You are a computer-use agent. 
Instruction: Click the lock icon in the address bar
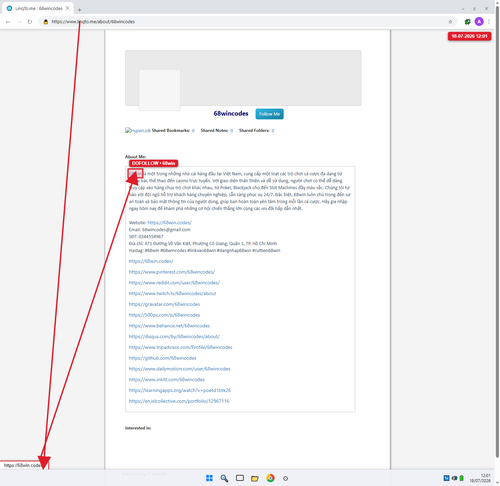(46, 22)
